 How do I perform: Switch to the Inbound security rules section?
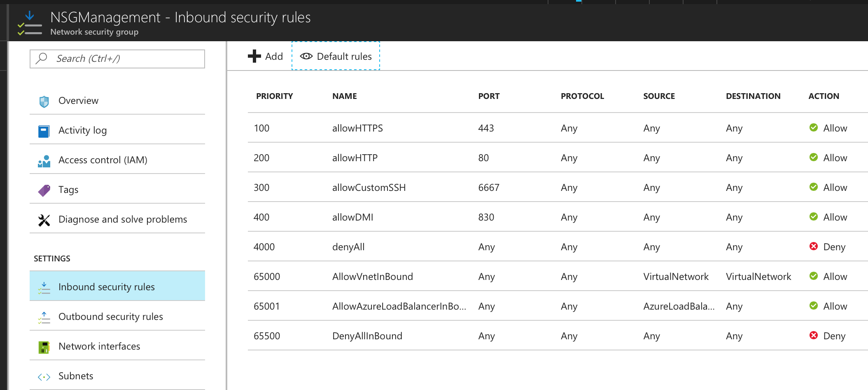[x=107, y=287]
